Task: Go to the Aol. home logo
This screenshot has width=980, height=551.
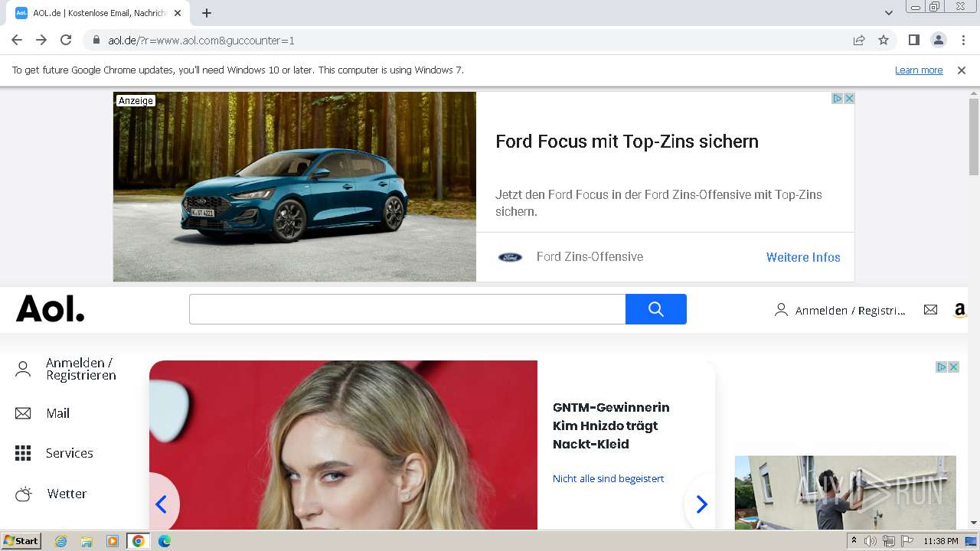Action: pyautogui.click(x=51, y=309)
